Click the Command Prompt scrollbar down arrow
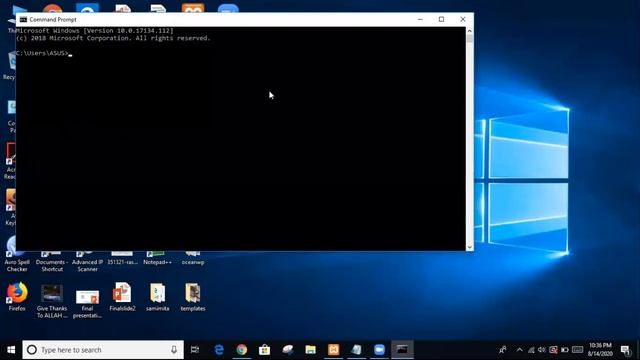 pos(469,247)
